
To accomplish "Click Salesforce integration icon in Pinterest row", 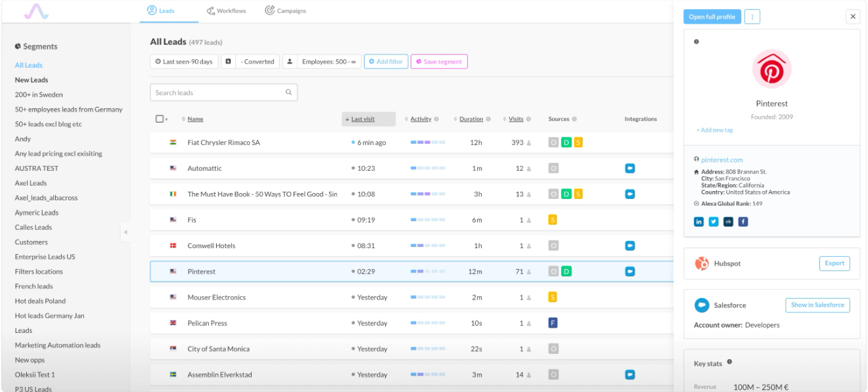I will pyautogui.click(x=629, y=271).
